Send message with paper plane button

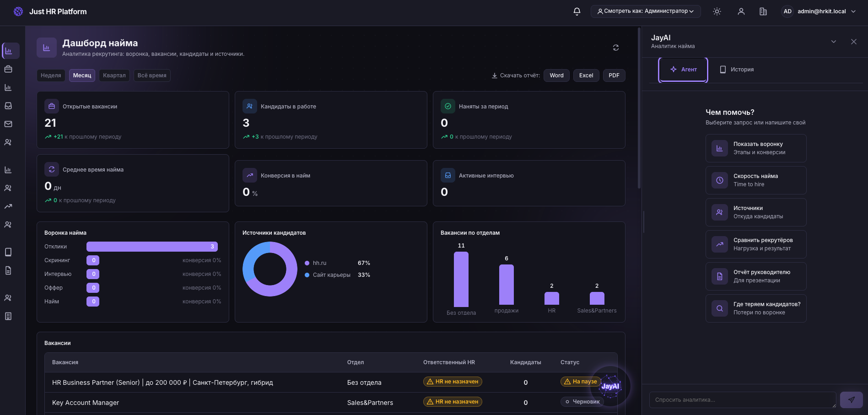point(851,400)
